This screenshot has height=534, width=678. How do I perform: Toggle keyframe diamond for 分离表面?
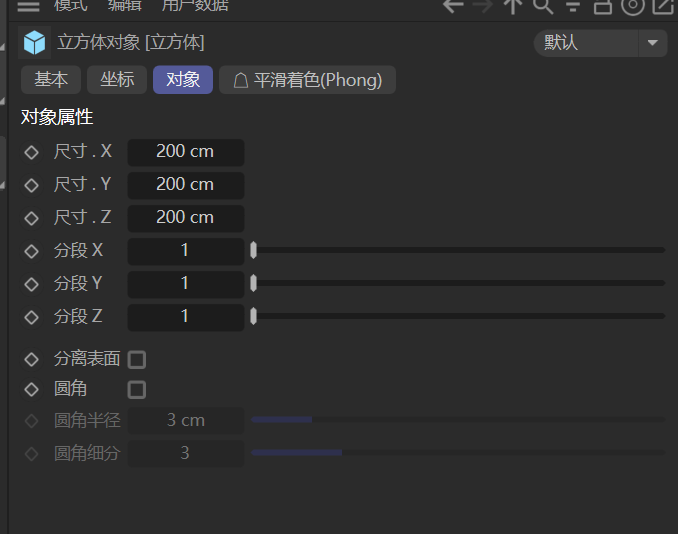[x=32, y=359]
